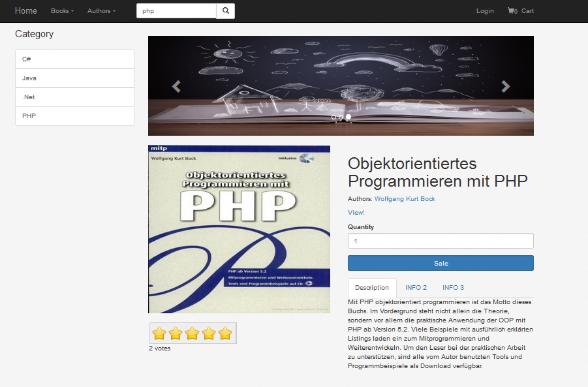This screenshot has width=588, height=387.
Task: Expand the Books dropdown menu
Action: point(62,11)
